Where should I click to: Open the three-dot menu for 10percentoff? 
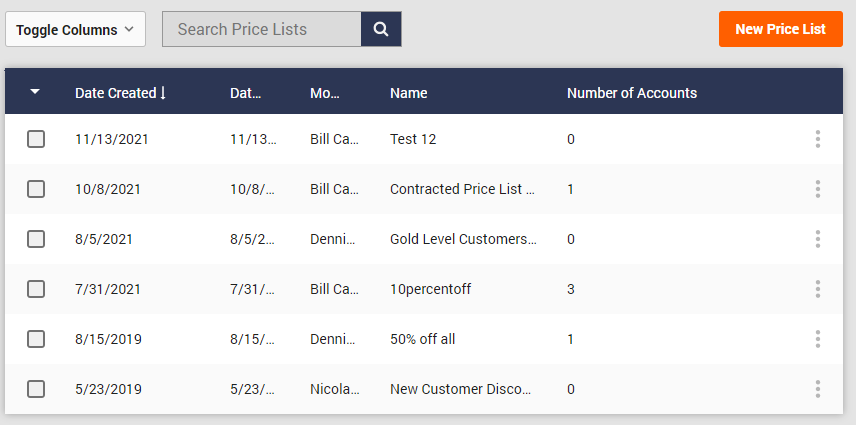click(x=817, y=289)
